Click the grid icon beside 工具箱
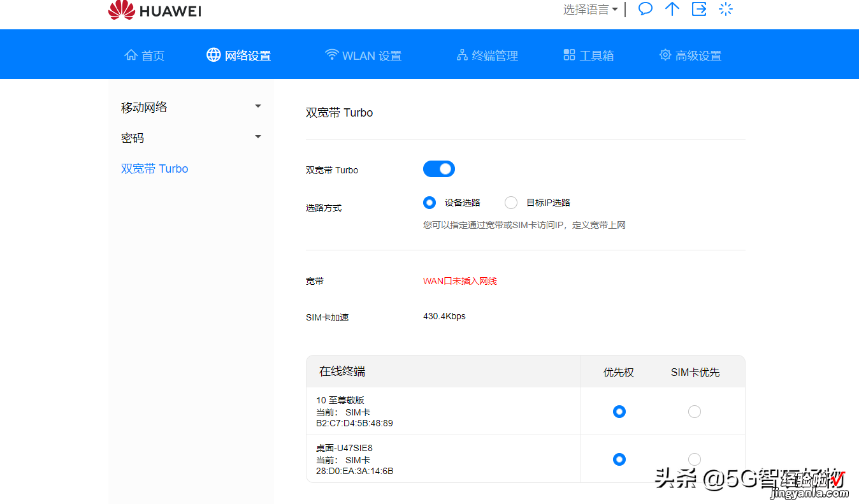859x504 pixels. [x=570, y=55]
